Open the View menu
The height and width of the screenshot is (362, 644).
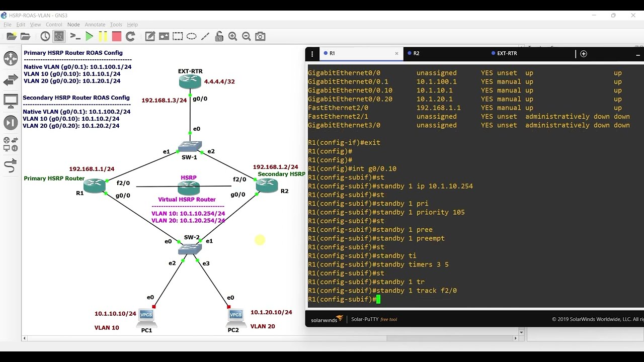(x=36, y=25)
